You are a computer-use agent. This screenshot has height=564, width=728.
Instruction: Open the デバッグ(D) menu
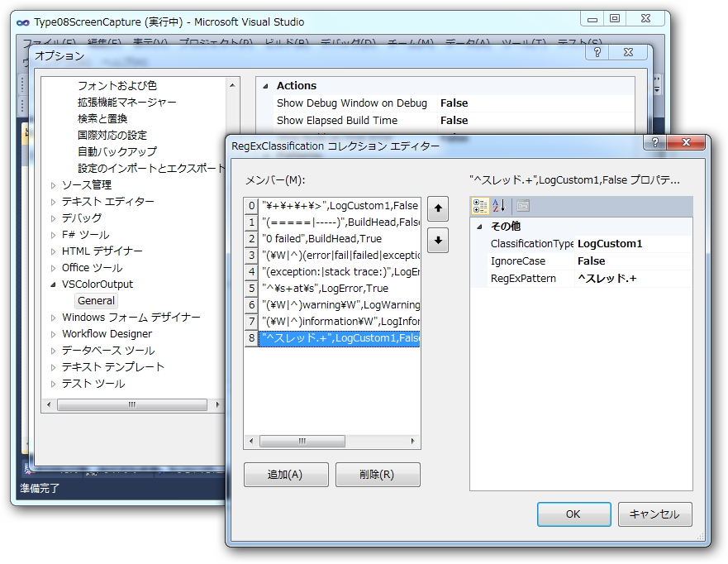tap(348, 40)
